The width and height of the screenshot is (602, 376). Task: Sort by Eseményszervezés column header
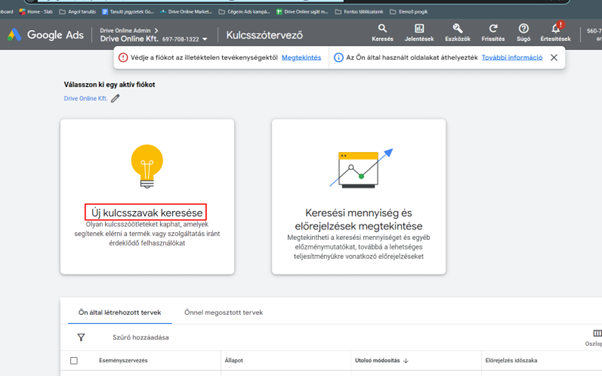click(x=123, y=361)
